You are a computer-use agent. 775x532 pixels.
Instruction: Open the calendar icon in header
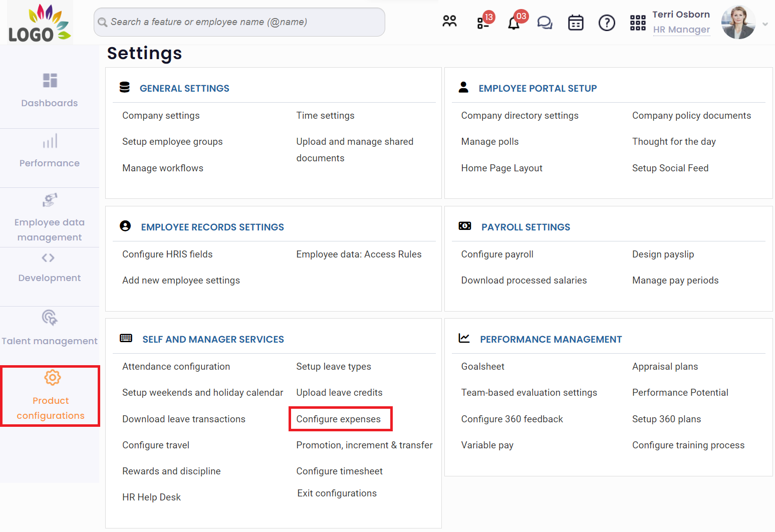[x=576, y=23]
